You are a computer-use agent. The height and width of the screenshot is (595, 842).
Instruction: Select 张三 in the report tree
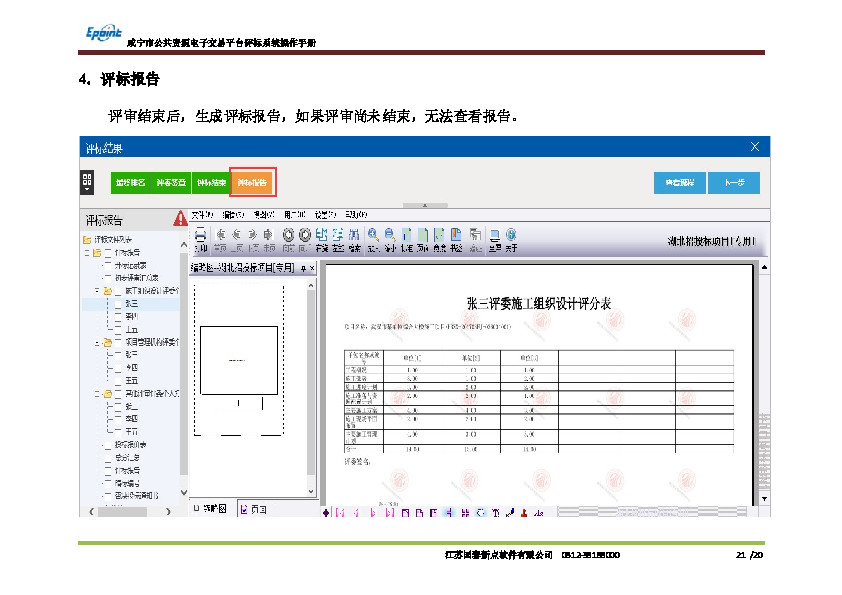pyautogui.click(x=131, y=303)
